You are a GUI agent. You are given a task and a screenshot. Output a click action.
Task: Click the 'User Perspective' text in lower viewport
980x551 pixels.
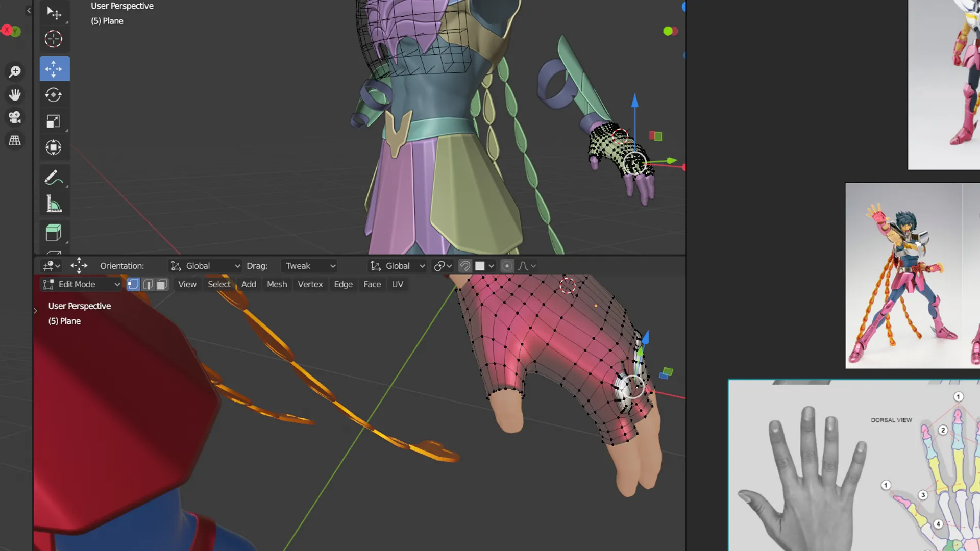[x=80, y=306]
